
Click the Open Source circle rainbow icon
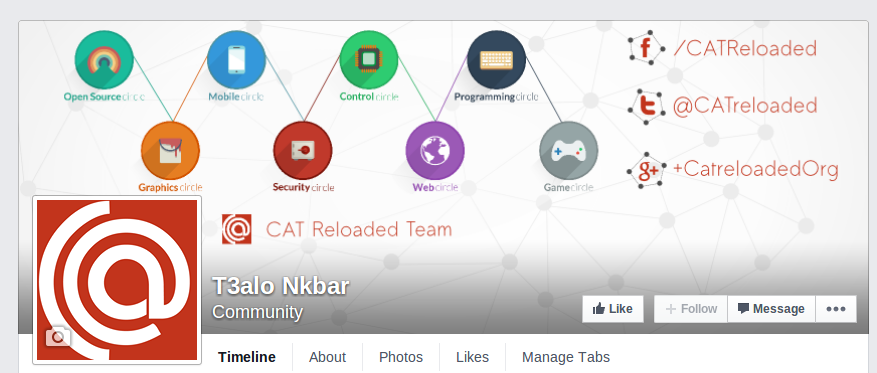click(104, 60)
